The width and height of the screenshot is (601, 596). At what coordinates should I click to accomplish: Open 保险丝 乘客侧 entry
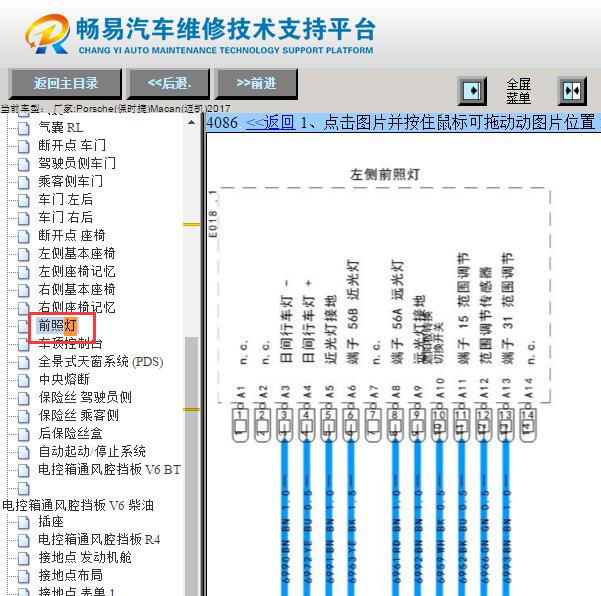click(79, 415)
